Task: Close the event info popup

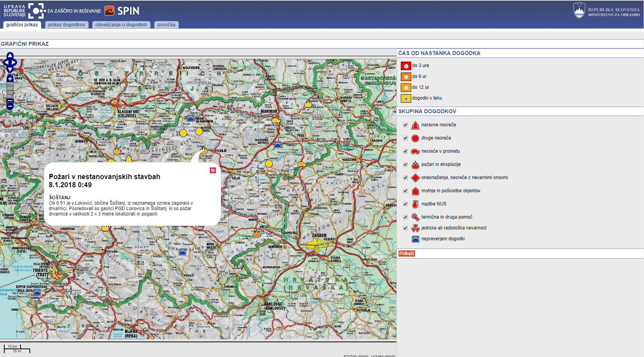Action: 213,171
